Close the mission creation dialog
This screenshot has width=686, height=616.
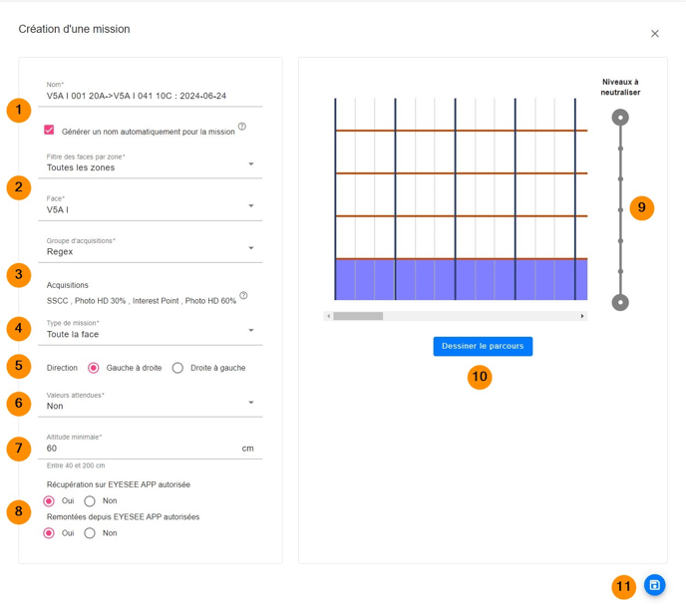(x=655, y=34)
